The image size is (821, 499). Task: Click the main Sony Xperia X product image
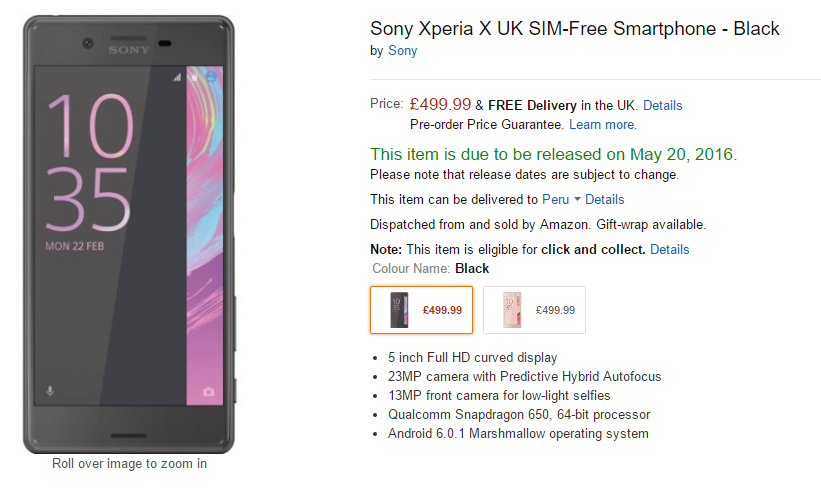click(x=129, y=235)
